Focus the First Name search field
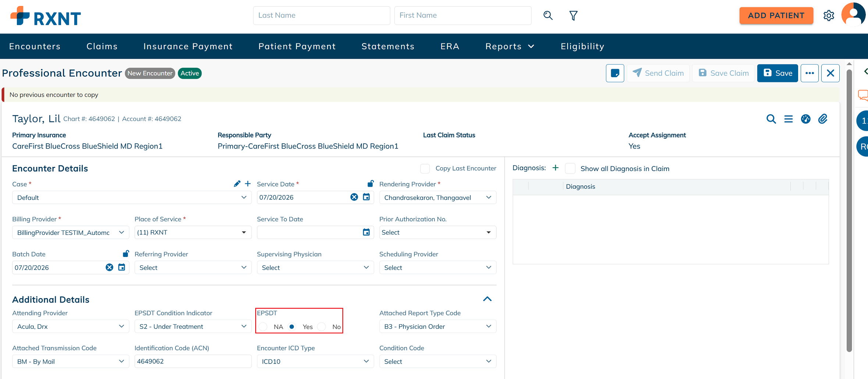This screenshot has width=868, height=379. (x=463, y=15)
